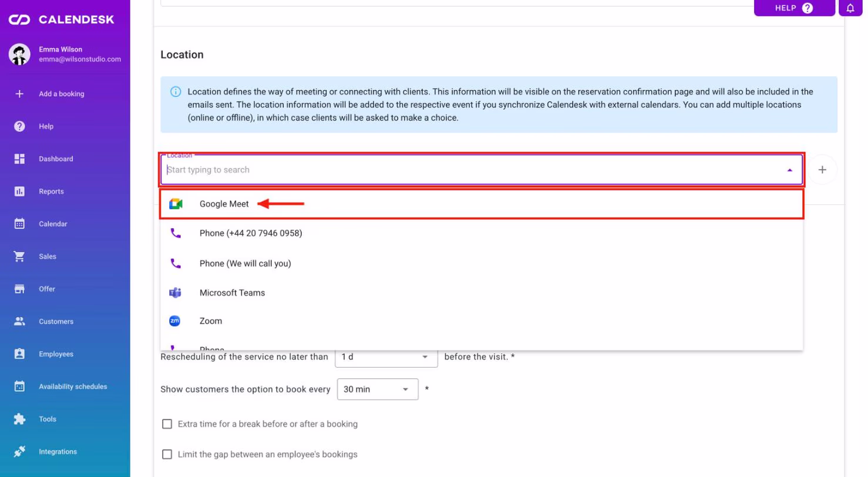Go to Add a booking
Viewport: 868px width, 477px height.
(62, 94)
